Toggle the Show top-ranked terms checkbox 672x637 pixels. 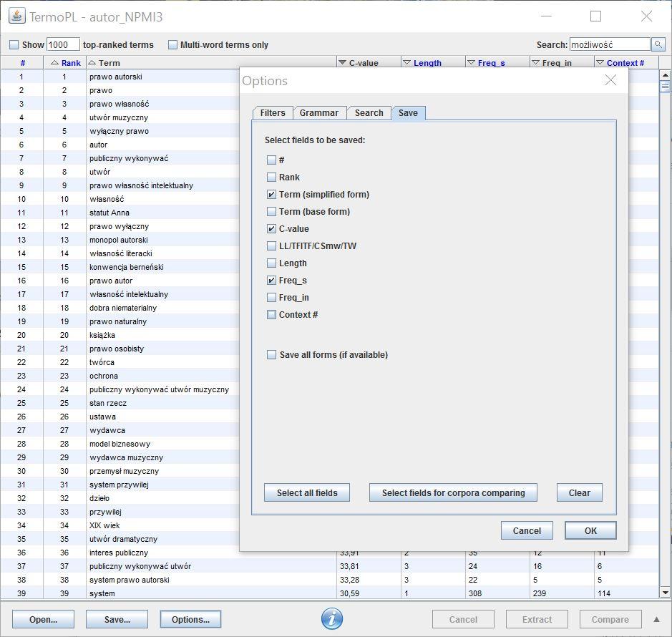(x=14, y=44)
